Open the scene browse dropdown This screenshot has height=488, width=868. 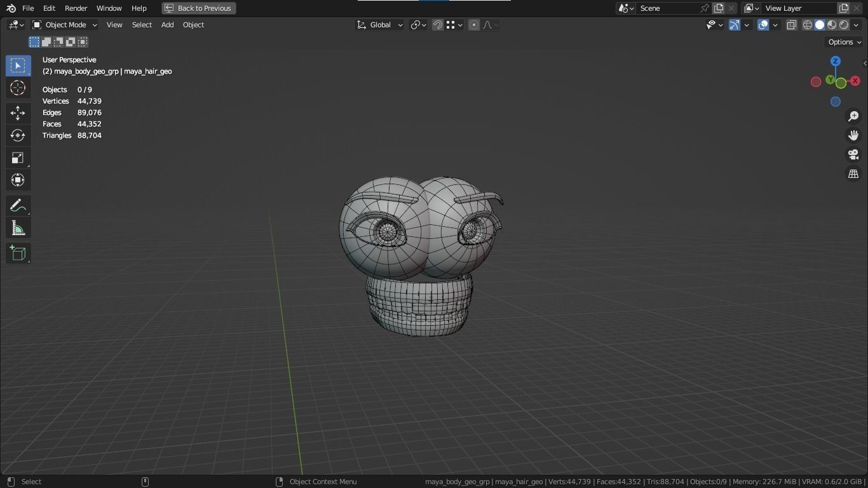pyautogui.click(x=626, y=8)
